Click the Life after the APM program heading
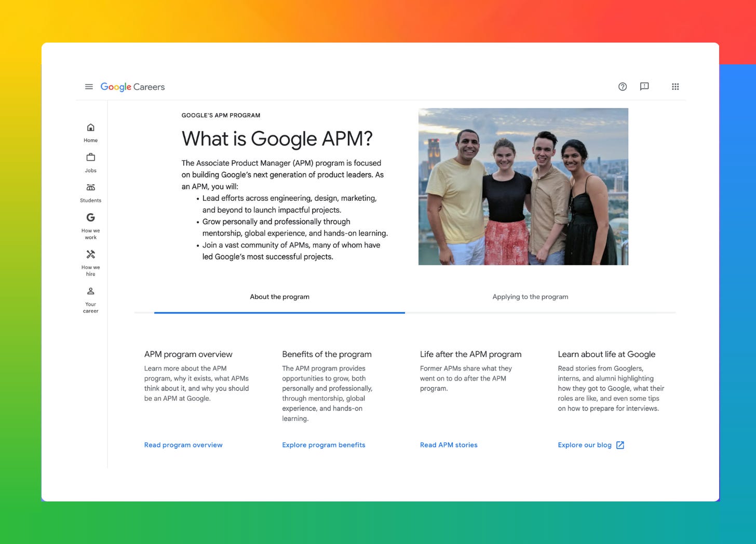The image size is (756, 544). pos(470,354)
